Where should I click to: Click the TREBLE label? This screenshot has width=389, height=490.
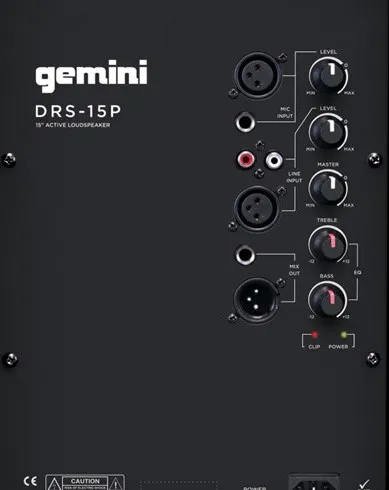pyautogui.click(x=327, y=220)
